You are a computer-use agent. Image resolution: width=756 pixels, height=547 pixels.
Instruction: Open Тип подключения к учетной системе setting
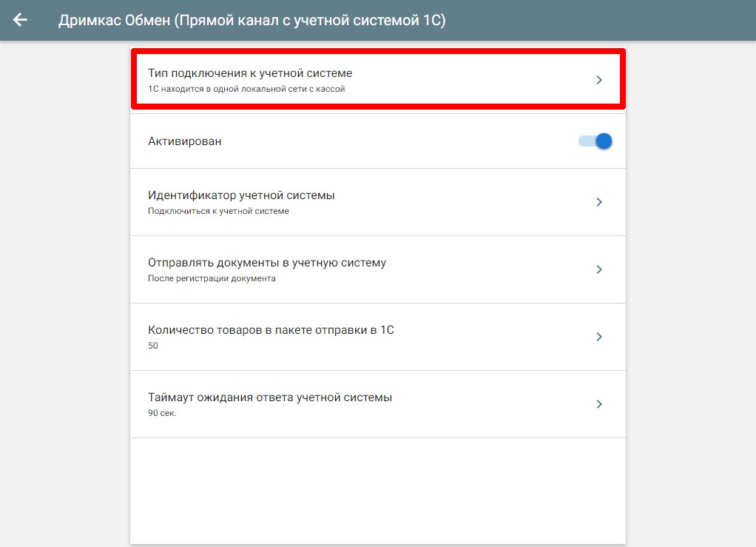(x=250, y=73)
